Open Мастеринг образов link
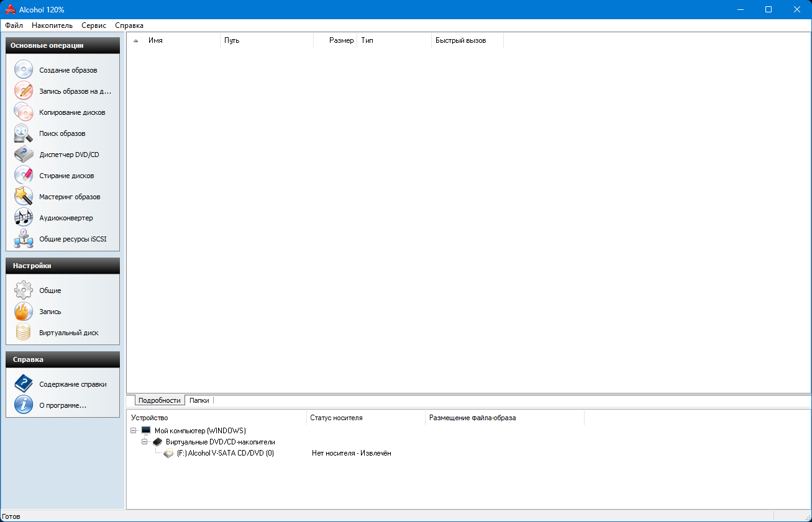 [x=70, y=197]
